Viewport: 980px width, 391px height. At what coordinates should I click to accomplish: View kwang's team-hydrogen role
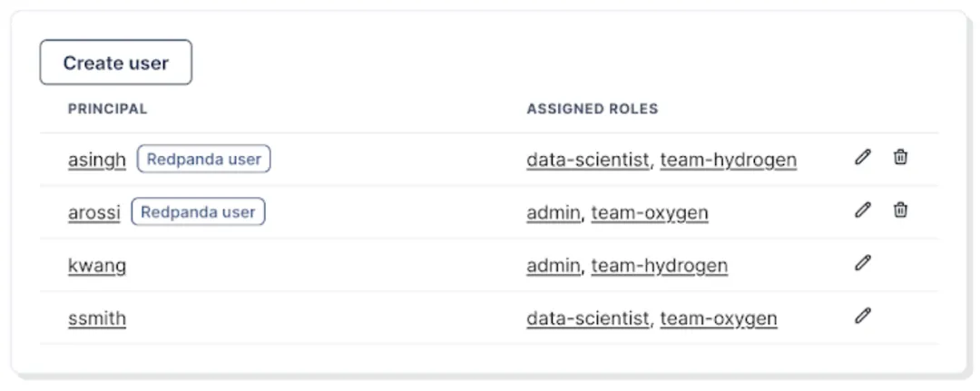[x=659, y=266]
